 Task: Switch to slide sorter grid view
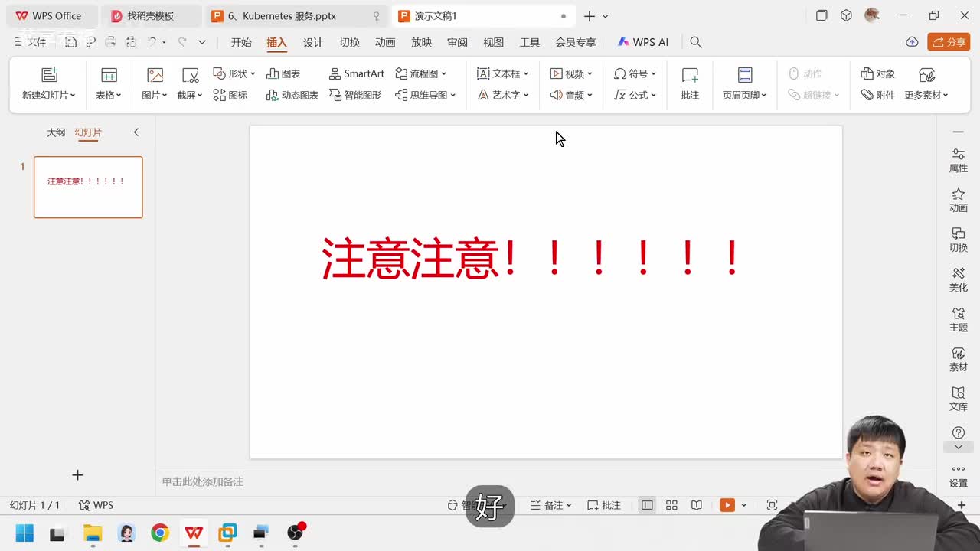[671, 505]
